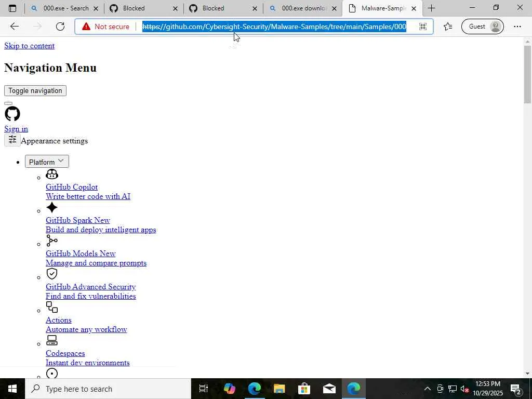Open a new tab with the plus icon

coord(431,8)
